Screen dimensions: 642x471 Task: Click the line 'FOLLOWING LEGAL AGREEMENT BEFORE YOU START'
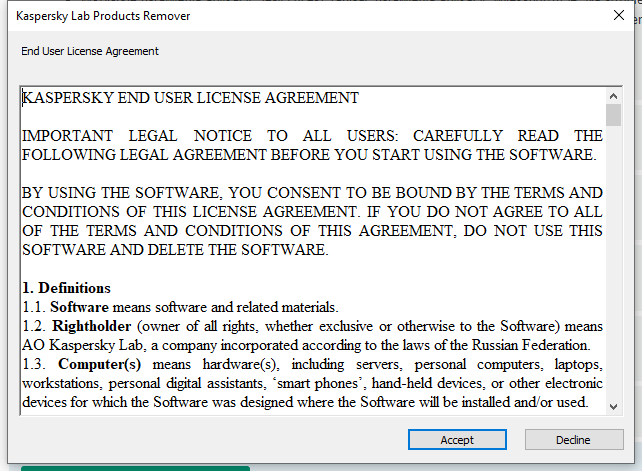coord(310,155)
